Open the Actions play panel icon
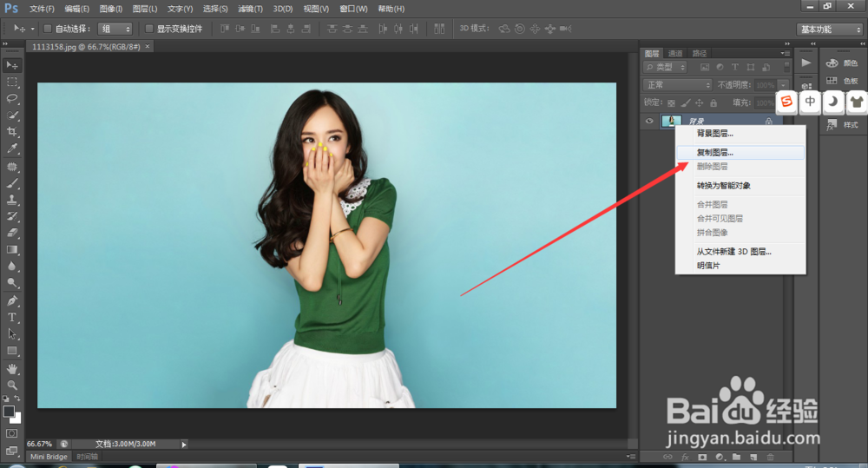Viewport: 868px width, 468px height. point(806,63)
